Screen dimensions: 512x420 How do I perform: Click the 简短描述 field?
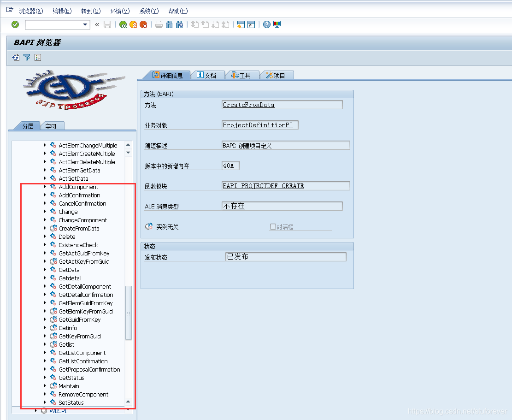point(286,145)
